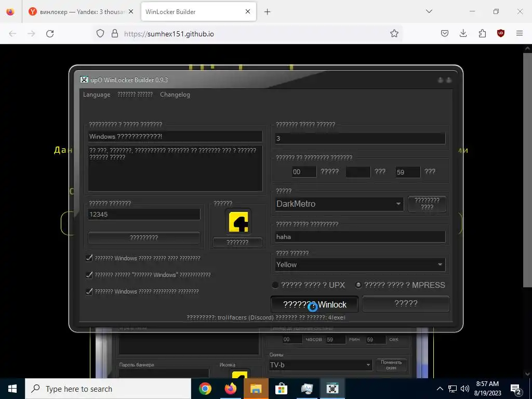Image resolution: width=532 pixels, height=399 pixels.
Task: Switch to Firefox from the taskbar
Action: [x=230, y=389]
